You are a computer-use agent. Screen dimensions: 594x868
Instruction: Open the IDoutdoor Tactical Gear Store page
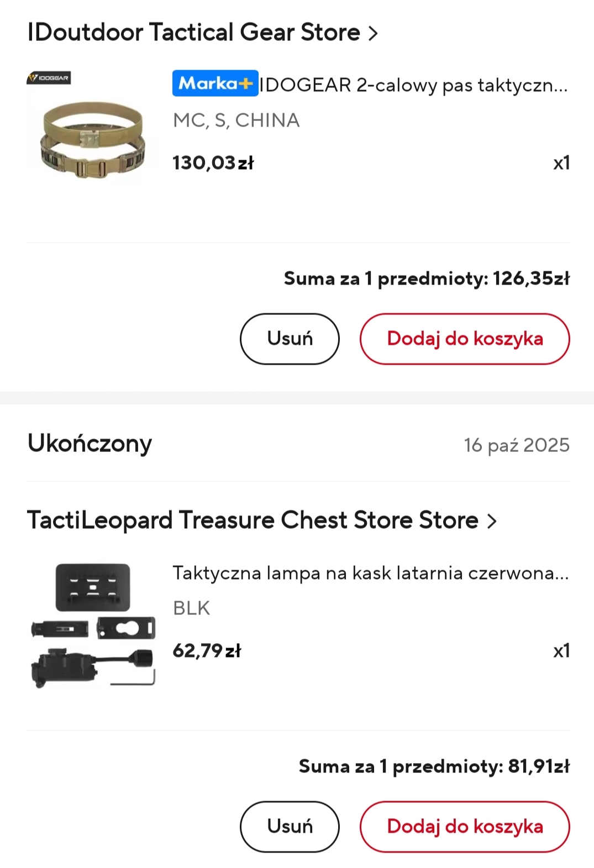coord(193,33)
